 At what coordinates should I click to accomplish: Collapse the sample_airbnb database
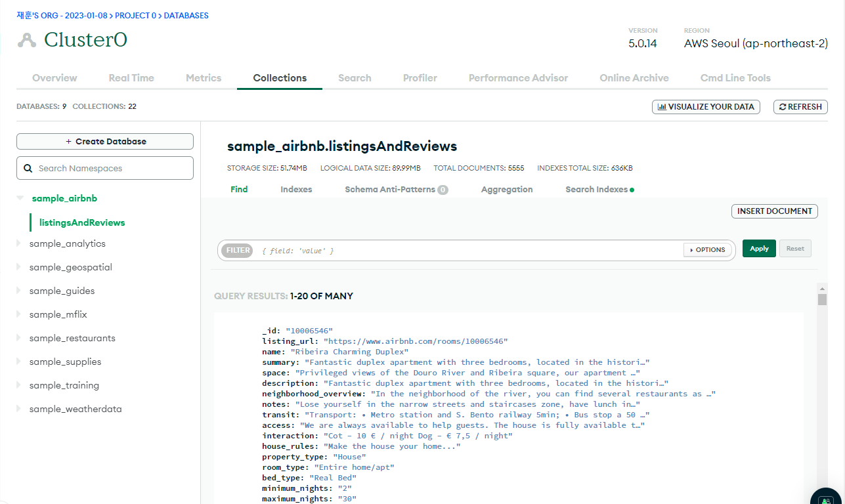point(20,198)
